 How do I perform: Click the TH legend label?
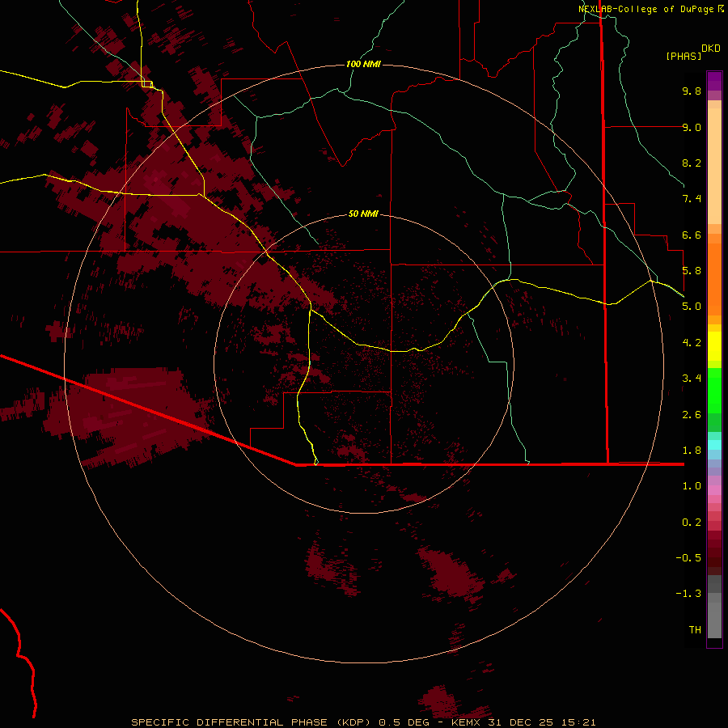click(x=695, y=630)
